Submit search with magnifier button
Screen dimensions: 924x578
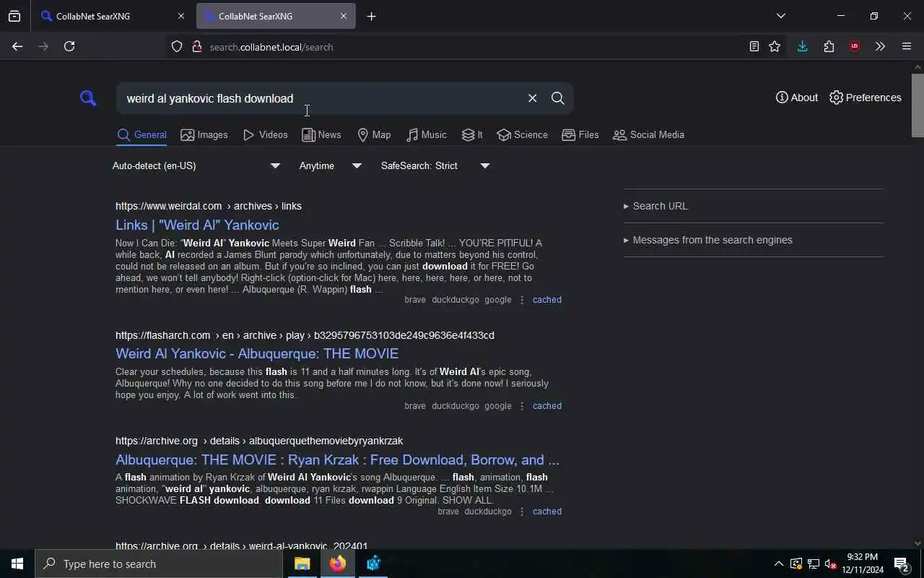click(557, 98)
